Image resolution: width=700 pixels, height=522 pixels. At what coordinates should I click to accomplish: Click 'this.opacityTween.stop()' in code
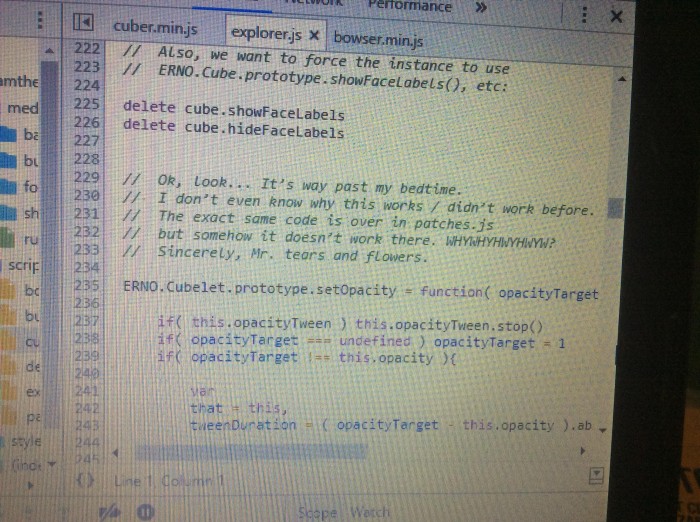(449, 325)
